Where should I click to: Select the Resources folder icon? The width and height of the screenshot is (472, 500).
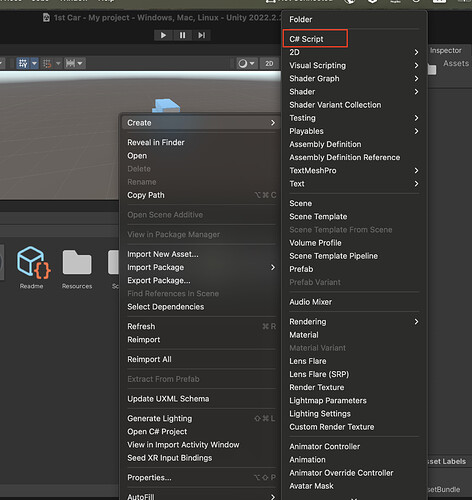[x=77, y=263]
